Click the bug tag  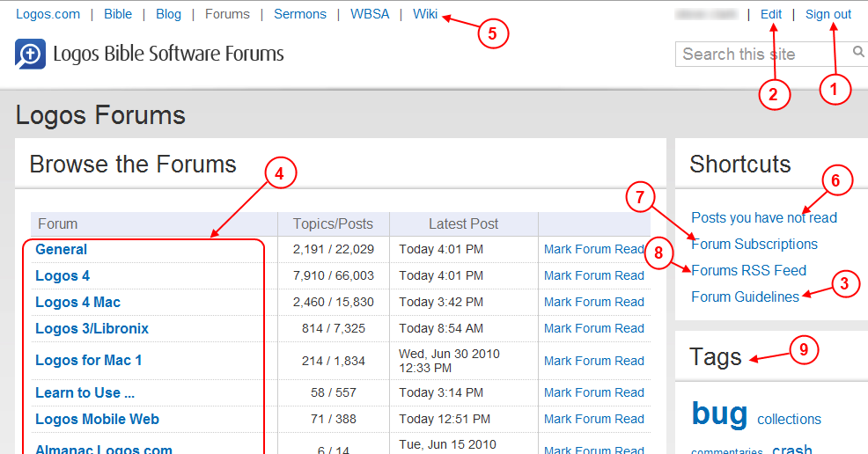coord(719,414)
